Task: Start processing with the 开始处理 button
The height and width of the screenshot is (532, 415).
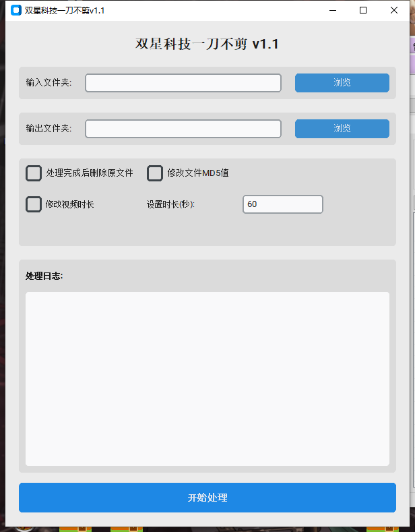Action: click(207, 498)
